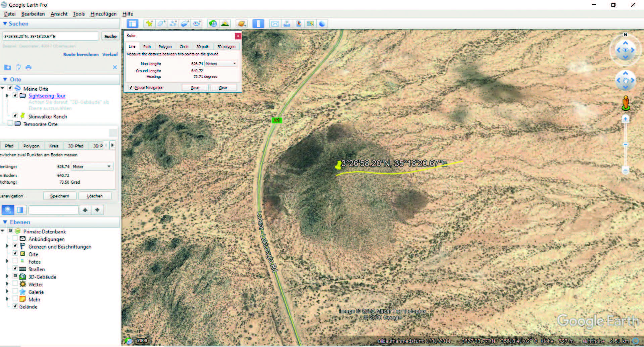Move selected place up with arrow
The image size is (644, 347).
(x=85, y=210)
